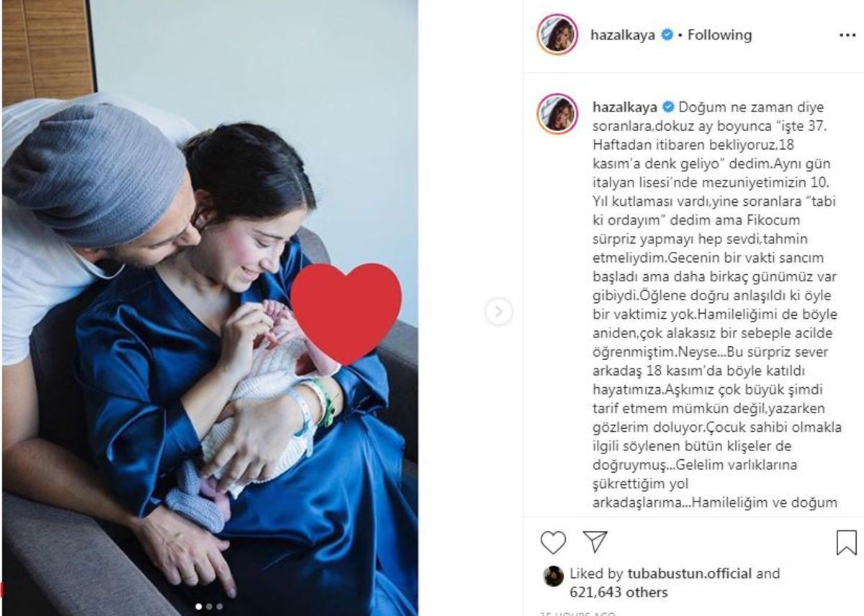Share the post via paper plane icon
This screenshot has width=864, height=616.
(595, 543)
